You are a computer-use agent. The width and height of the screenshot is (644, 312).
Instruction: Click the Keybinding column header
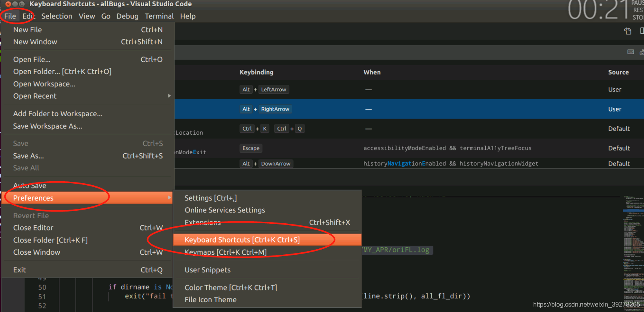coord(256,72)
